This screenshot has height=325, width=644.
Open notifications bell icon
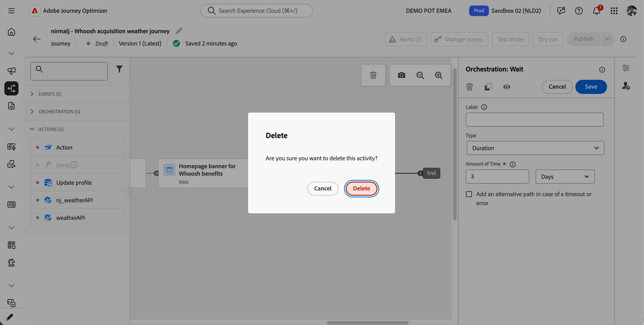point(596,11)
